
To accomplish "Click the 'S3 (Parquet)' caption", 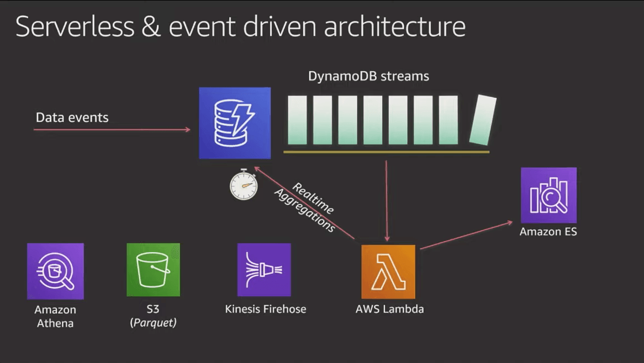I will coord(153,316).
